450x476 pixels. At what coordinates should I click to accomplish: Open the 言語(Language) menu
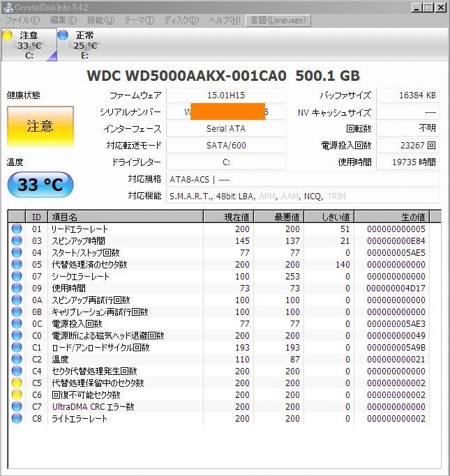(278, 20)
